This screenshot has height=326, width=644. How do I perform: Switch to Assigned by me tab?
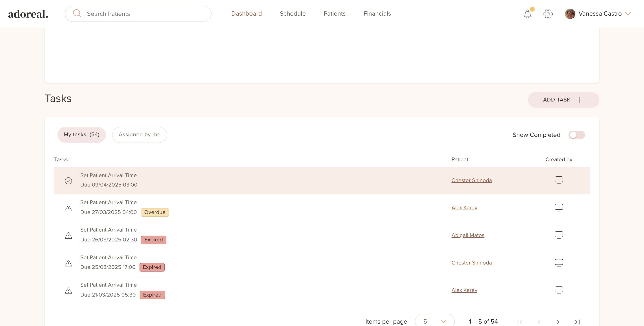tap(139, 135)
